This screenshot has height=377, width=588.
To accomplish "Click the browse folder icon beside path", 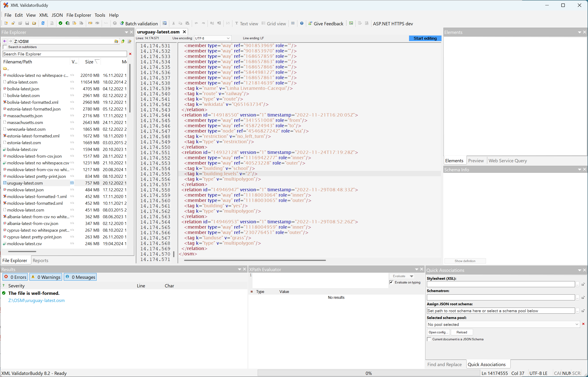I will point(116,41).
